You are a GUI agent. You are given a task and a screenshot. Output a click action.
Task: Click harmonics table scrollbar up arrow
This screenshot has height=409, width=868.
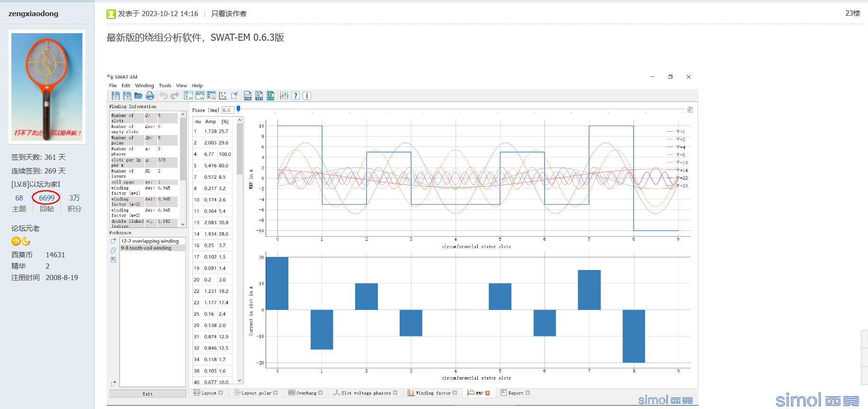[x=240, y=120]
